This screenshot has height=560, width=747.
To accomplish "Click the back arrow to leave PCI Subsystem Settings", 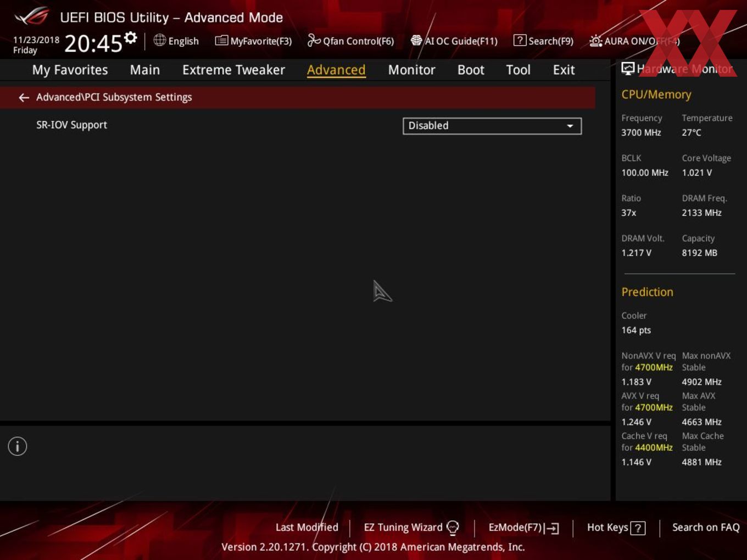I will (x=24, y=98).
